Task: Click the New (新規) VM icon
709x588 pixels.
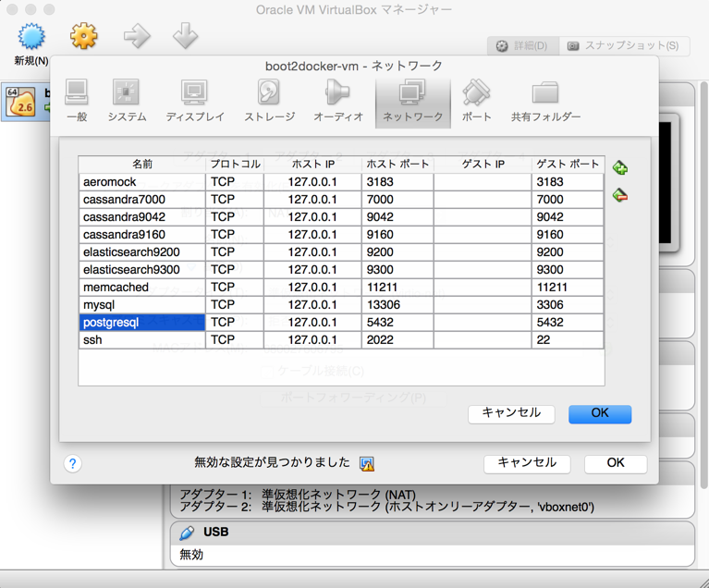Action: (31, 37)
